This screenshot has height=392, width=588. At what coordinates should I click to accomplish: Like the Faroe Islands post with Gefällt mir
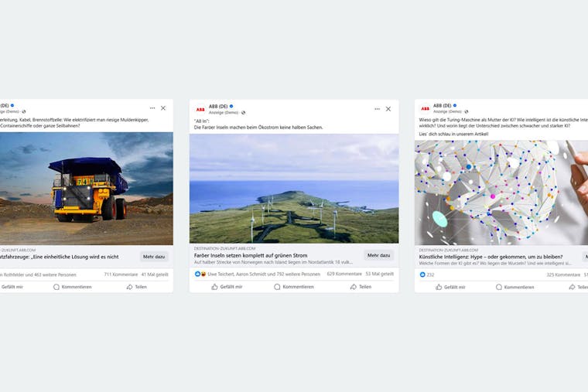tap(227, 287)
